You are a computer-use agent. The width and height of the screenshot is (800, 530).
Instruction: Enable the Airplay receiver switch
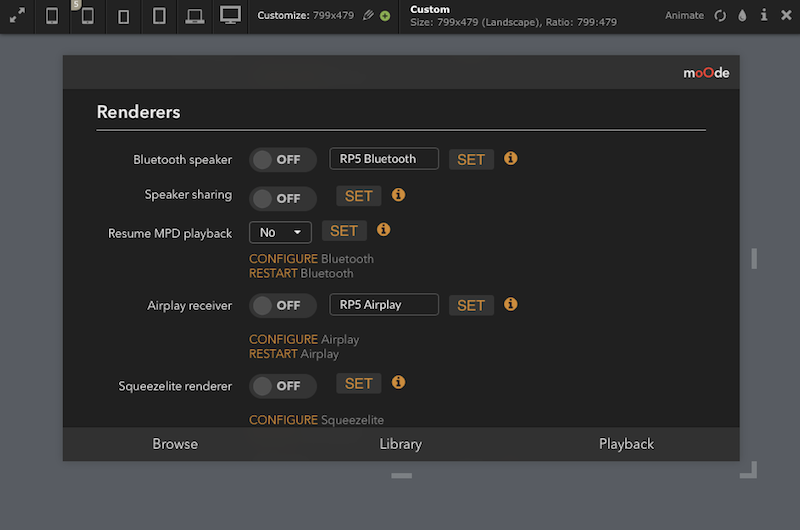(283, 306)
